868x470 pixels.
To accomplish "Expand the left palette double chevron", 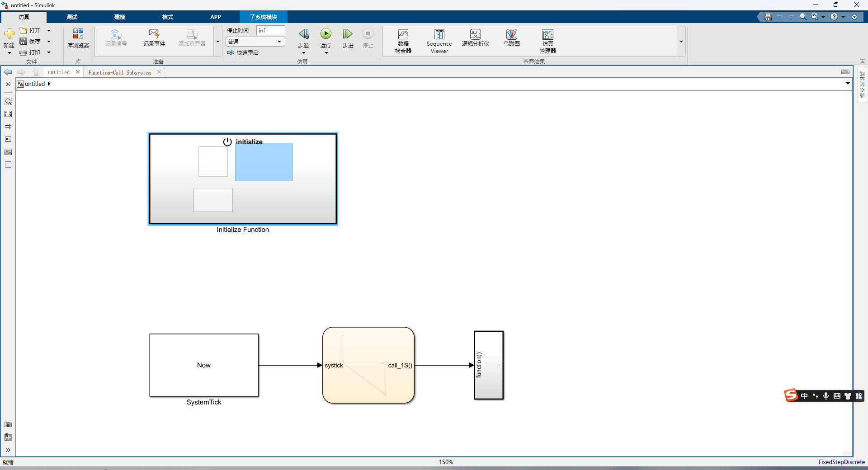I will pos(8,450).
